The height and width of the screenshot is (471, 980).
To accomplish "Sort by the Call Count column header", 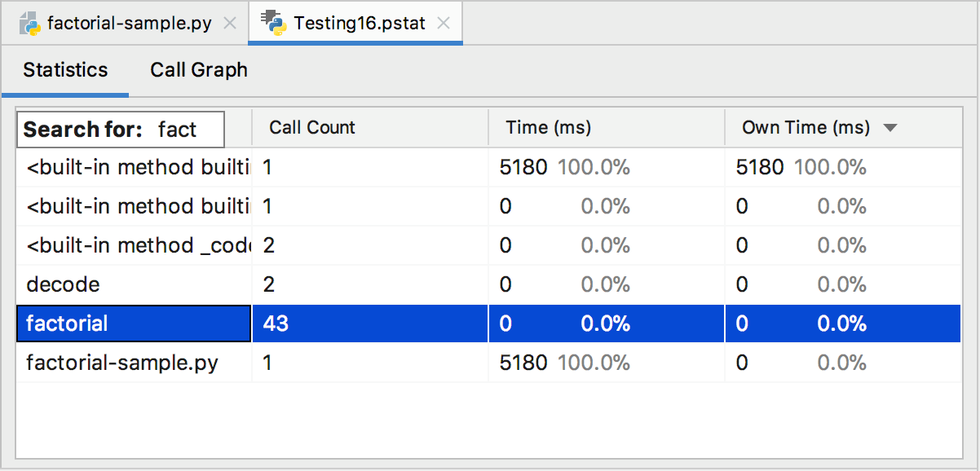I will [x=312, y=128].
